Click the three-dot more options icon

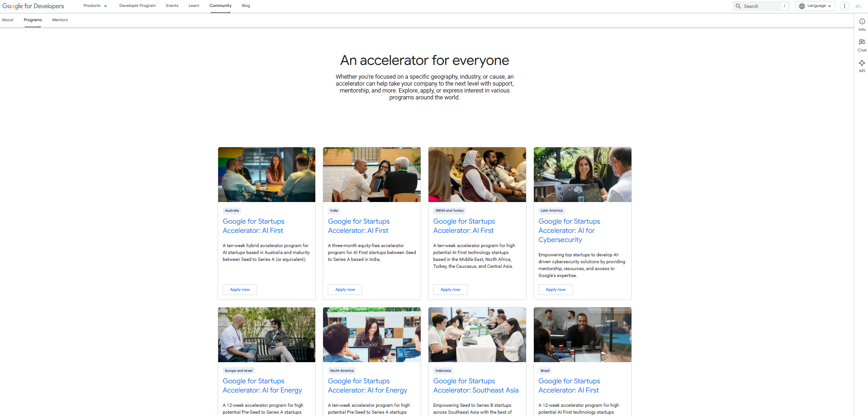click(x=844, y=6)
